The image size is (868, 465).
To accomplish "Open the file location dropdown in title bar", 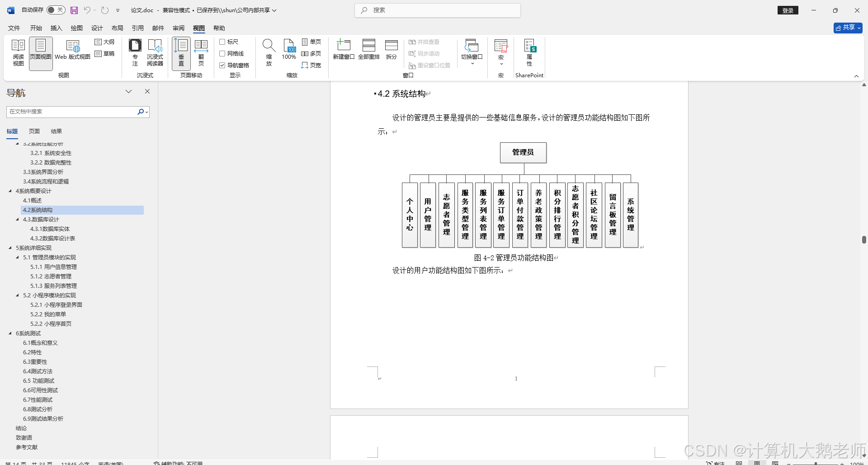I will point(274,10).
